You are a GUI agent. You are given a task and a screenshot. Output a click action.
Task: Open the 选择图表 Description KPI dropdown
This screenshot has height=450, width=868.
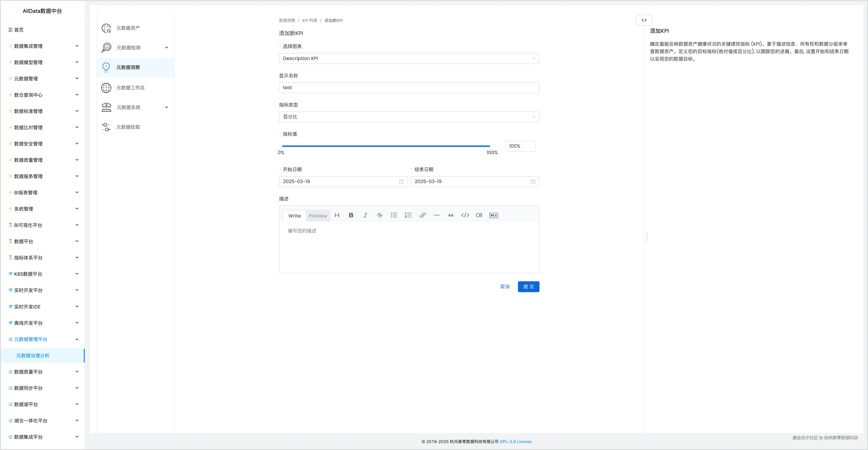coord(409,59)
